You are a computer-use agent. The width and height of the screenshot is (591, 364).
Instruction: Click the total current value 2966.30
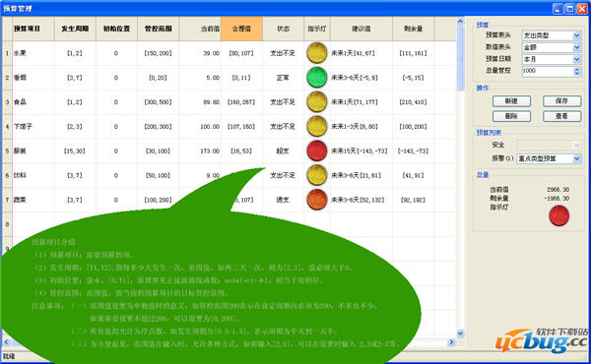tap(558, 190)
